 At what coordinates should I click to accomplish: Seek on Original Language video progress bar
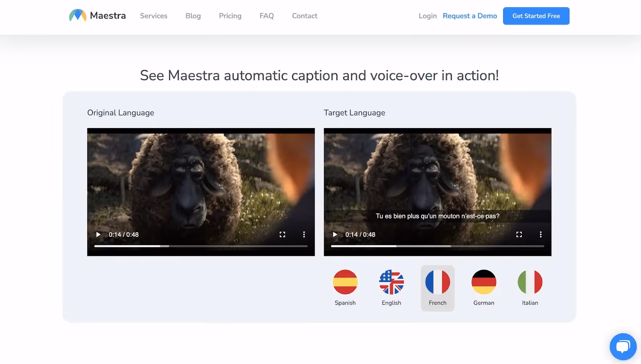pyautogui.click(x=201, y=246)
